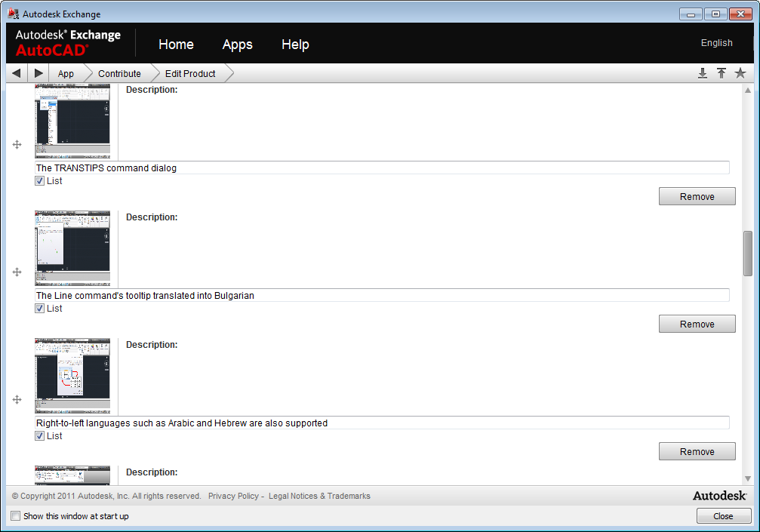The height and width of the screenshot is (532, 760).
Task: Uncheck List under TRANSTIPS command dialog
Action: click(40, 181)
